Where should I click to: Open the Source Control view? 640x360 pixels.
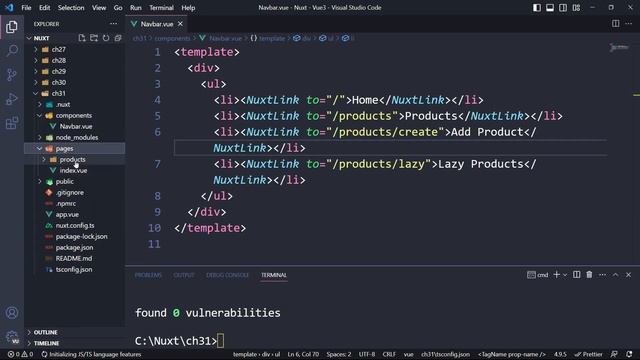[12, 75]
